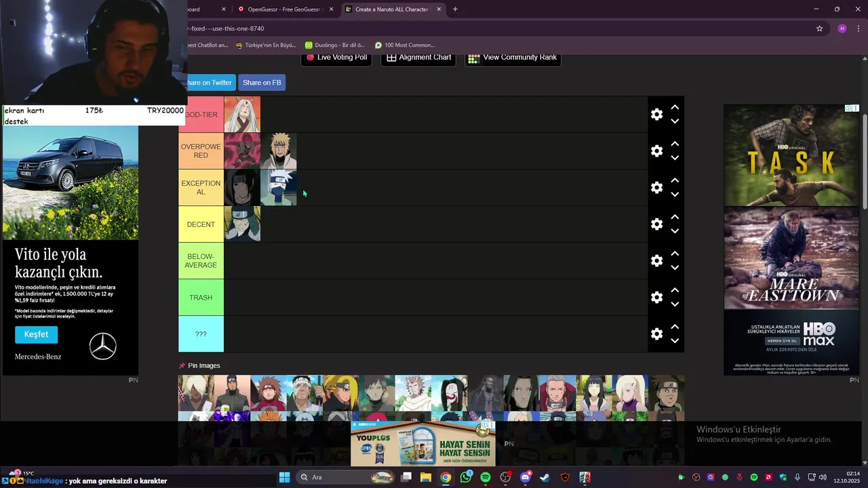Open WhatsApp from taskbar
The width and height of the screenshot is (868, 488).
pos(465,477)
